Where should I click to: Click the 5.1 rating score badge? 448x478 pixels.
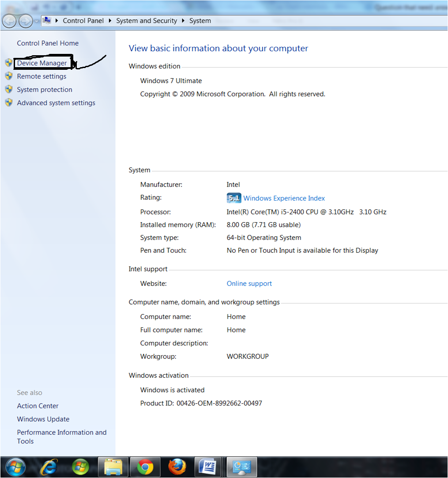pos(234,198)
